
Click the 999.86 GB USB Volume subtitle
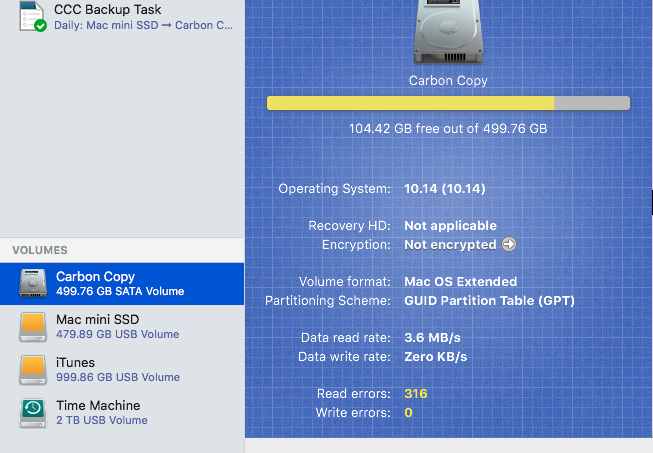[x=118, y=377]
